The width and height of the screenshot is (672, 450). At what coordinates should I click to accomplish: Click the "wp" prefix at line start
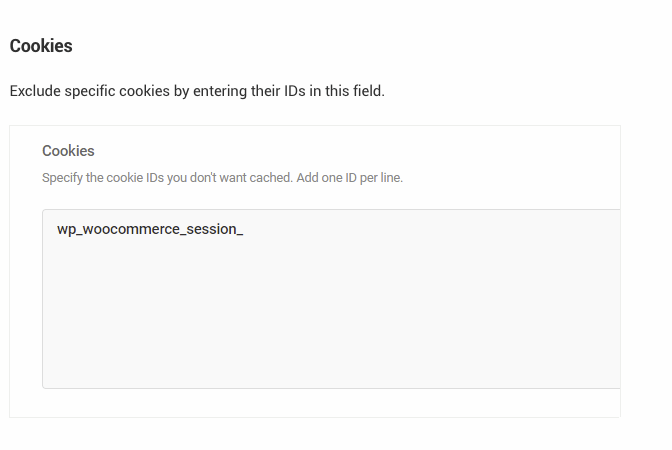click(x=66, y=230)
